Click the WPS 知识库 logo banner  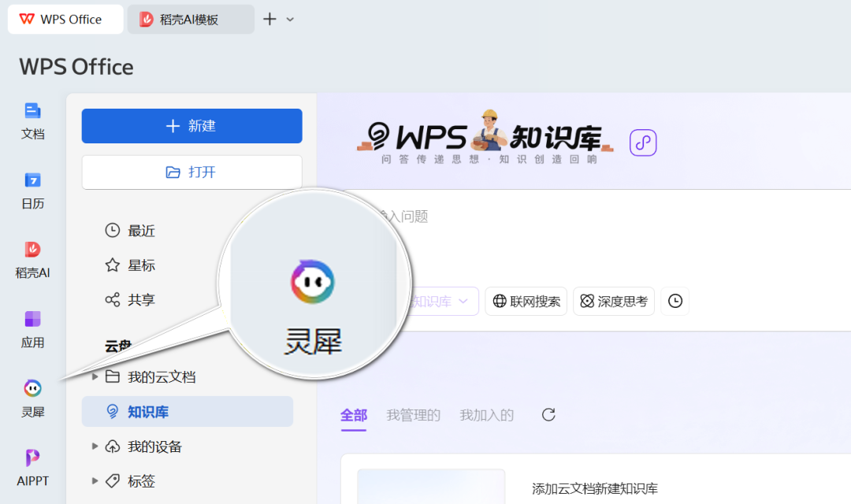tap(485, 138)
